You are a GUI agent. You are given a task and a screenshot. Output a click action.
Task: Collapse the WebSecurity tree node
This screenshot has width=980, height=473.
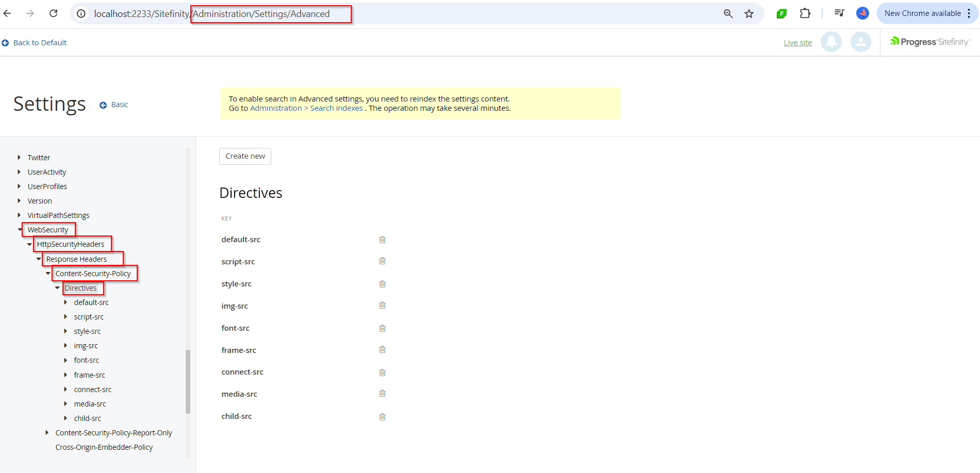coord(20,230)
